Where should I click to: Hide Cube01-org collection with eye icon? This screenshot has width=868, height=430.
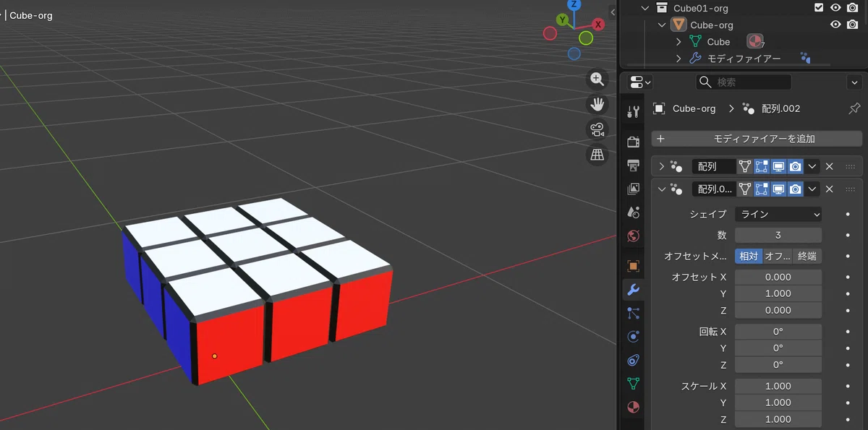point(835,7)
